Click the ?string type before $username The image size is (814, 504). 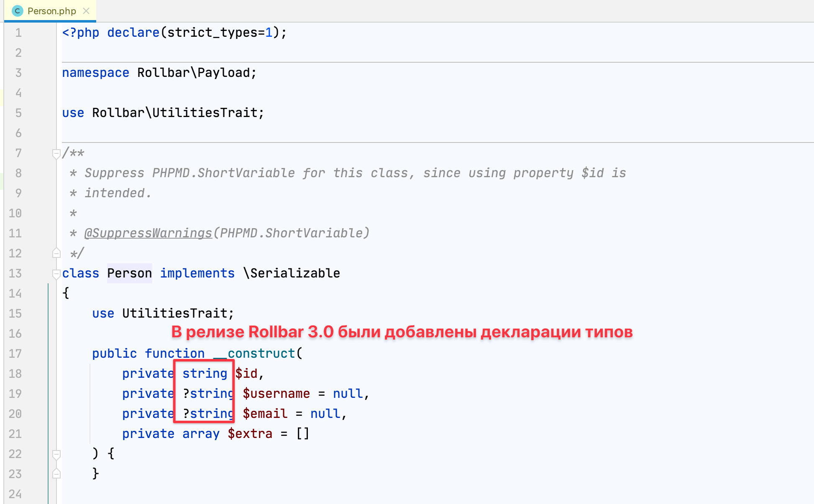pyautogui.click(x=208, y=394)
